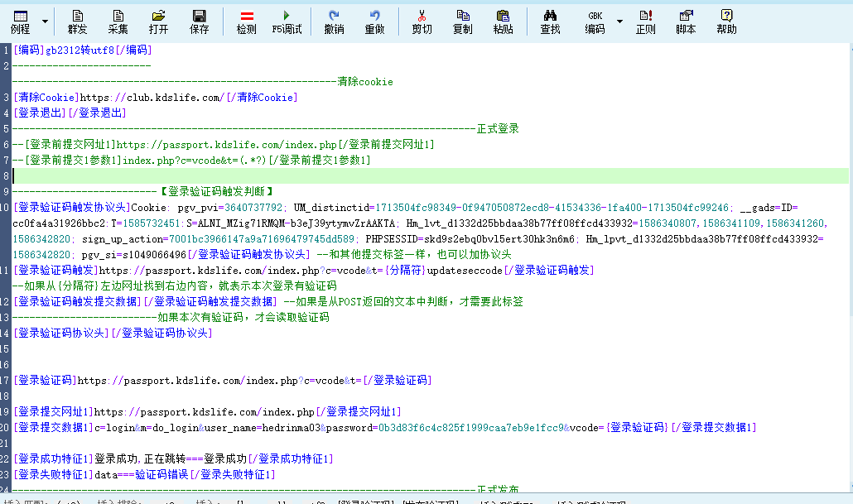
Task: Click the 群发 (mass send) icon
Action: click(77, 20)
